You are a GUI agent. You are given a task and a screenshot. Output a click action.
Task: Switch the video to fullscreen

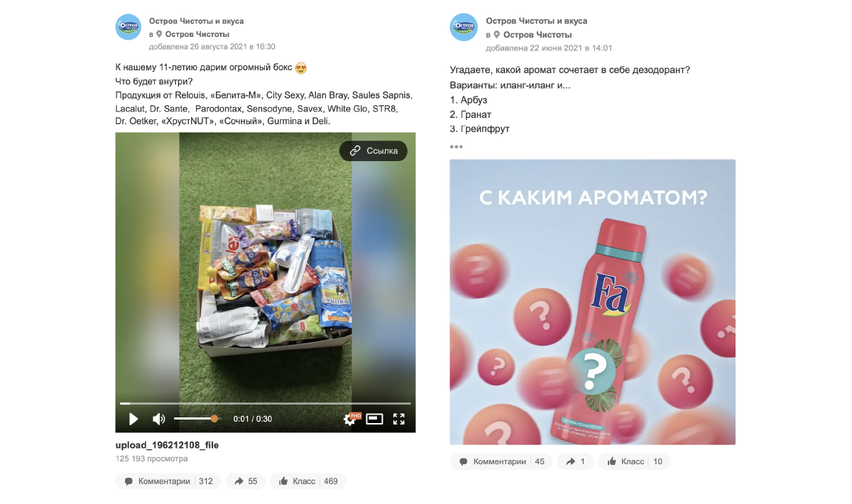coord(399,419)
